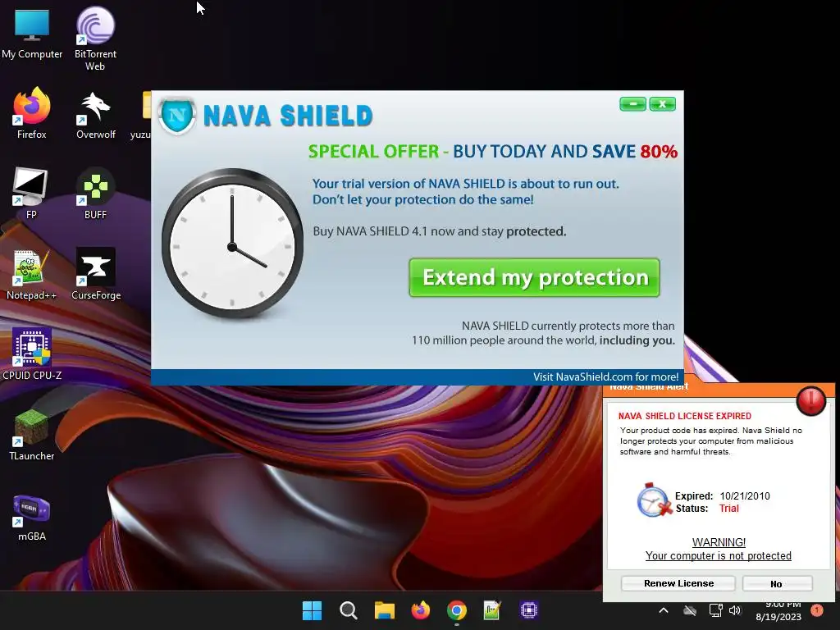Click the NAVA SHIELD title wordmark
The height and width of the screenshot is (630, 840).
coord(288,116)
